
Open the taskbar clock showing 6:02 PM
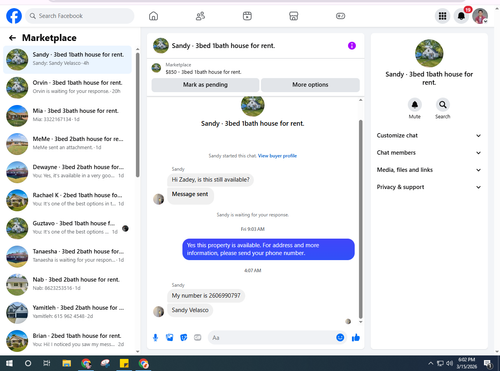point(467,363)
